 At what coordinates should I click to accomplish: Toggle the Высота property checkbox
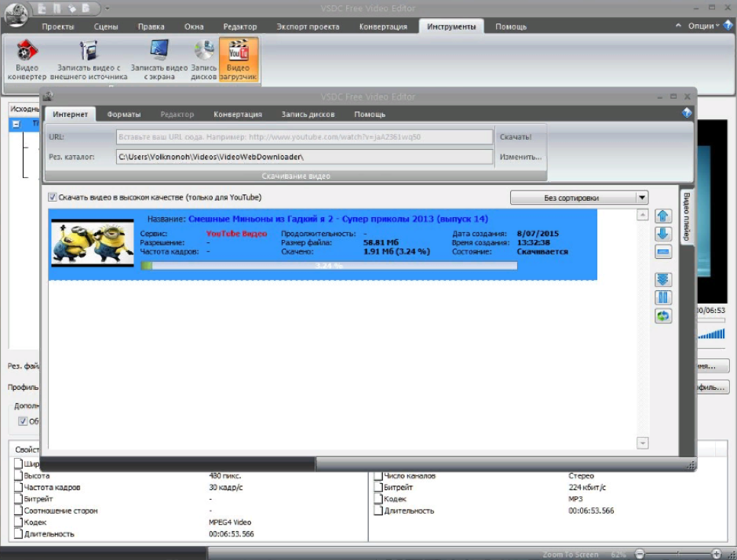(18, 475)
